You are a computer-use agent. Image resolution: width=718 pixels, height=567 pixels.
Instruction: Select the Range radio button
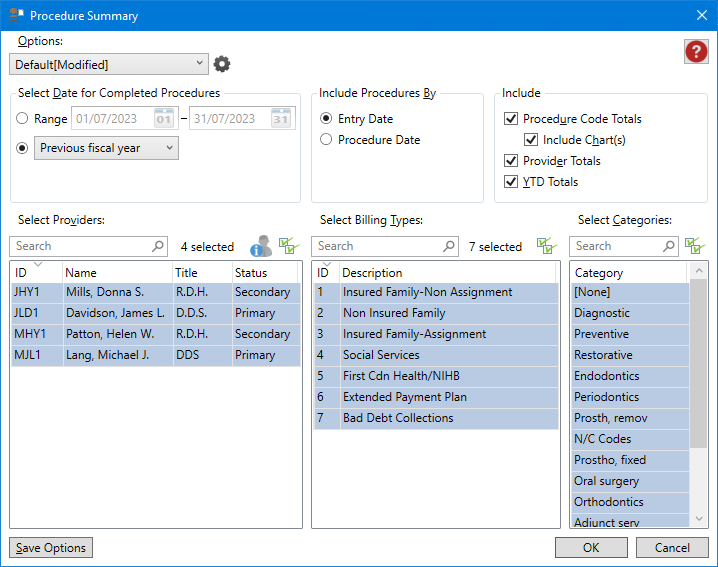click(23, 119)
